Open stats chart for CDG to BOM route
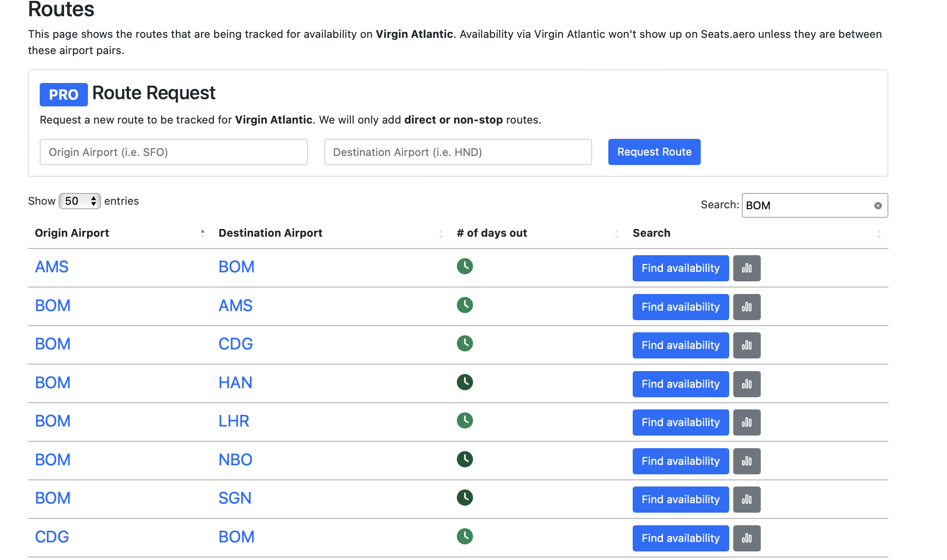Viewport: 947px width, 560px height. [x=746, y=538]
